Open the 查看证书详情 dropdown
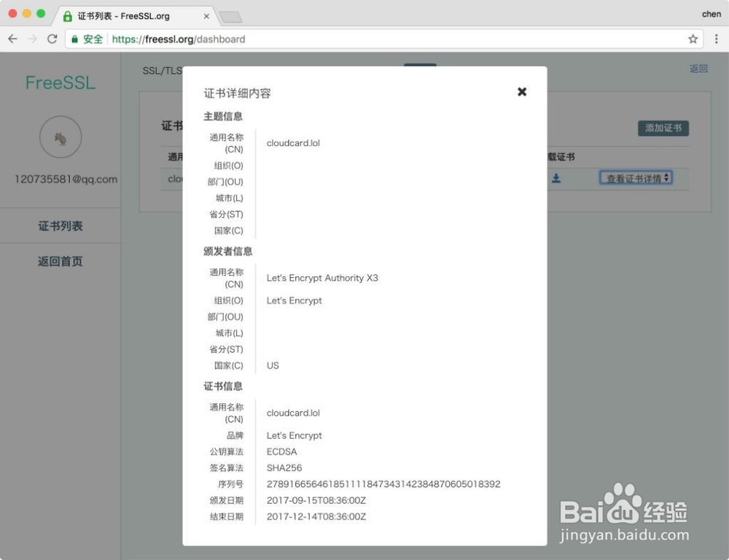Image resolution: width=729 pixels, height=560 pixels. pos(636,178)
